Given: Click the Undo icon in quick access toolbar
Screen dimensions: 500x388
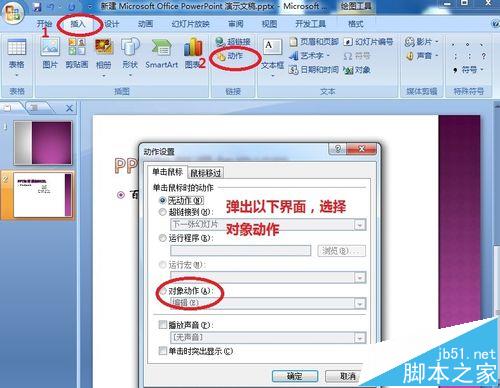Looking at the screenshot, I should 51,7.
